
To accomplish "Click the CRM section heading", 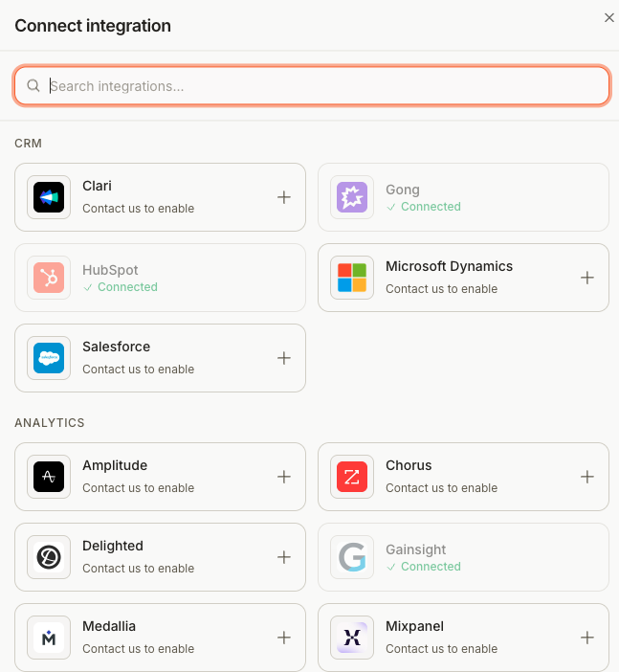I will pos(29,144).
